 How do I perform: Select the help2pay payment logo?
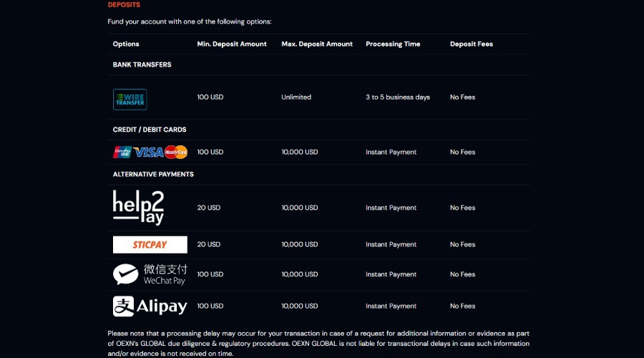(138, 208)
